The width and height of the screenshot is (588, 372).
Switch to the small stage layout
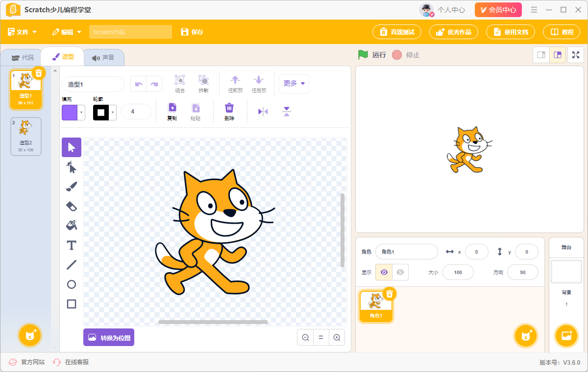tap(541, 55)
